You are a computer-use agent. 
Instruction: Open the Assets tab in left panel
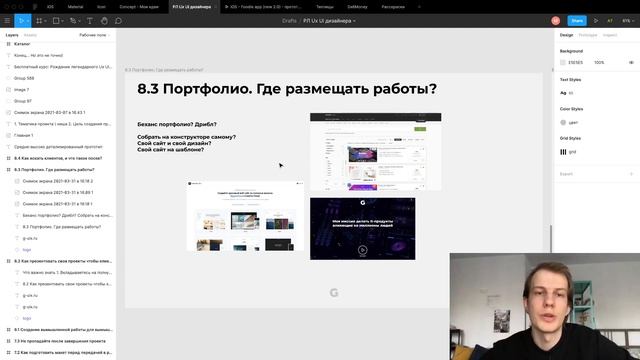[30, 35]
